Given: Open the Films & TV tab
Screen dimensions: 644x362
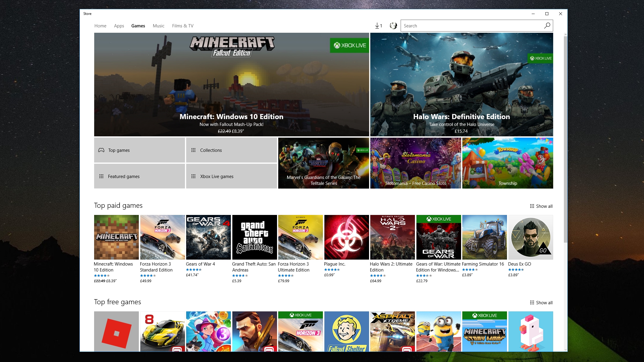Looking at the screenshot, I should pyautogui.click(x=183, y=26).
